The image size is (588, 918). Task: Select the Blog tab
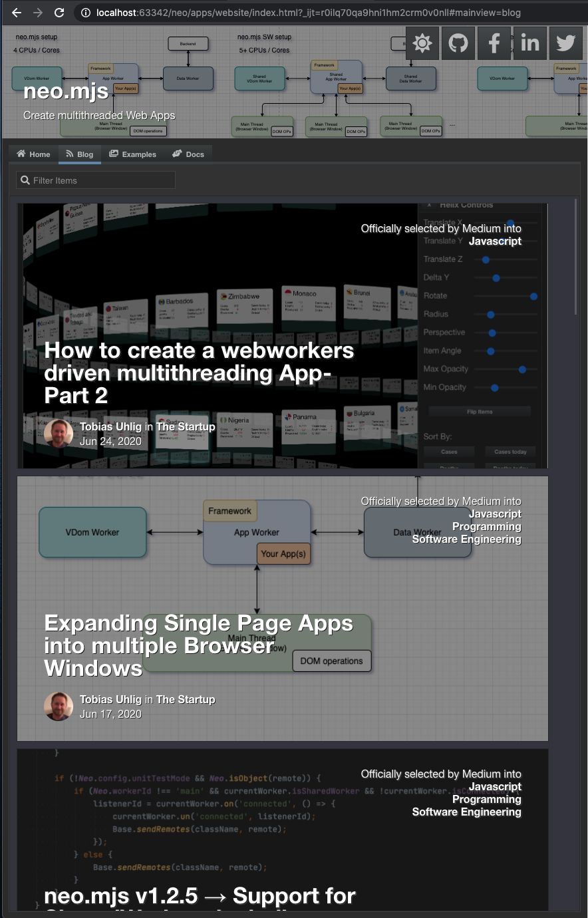click(79, 154)
